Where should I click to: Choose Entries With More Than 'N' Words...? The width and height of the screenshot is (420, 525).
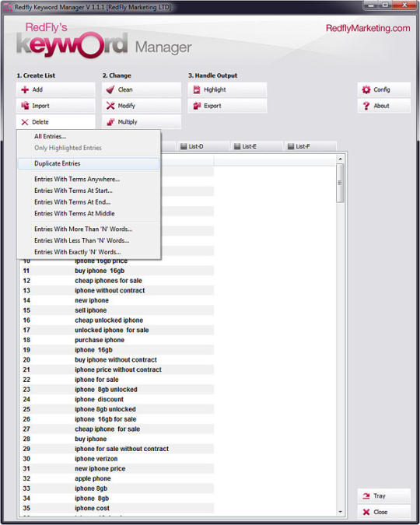pyautogui.click(x=89, y=229)
